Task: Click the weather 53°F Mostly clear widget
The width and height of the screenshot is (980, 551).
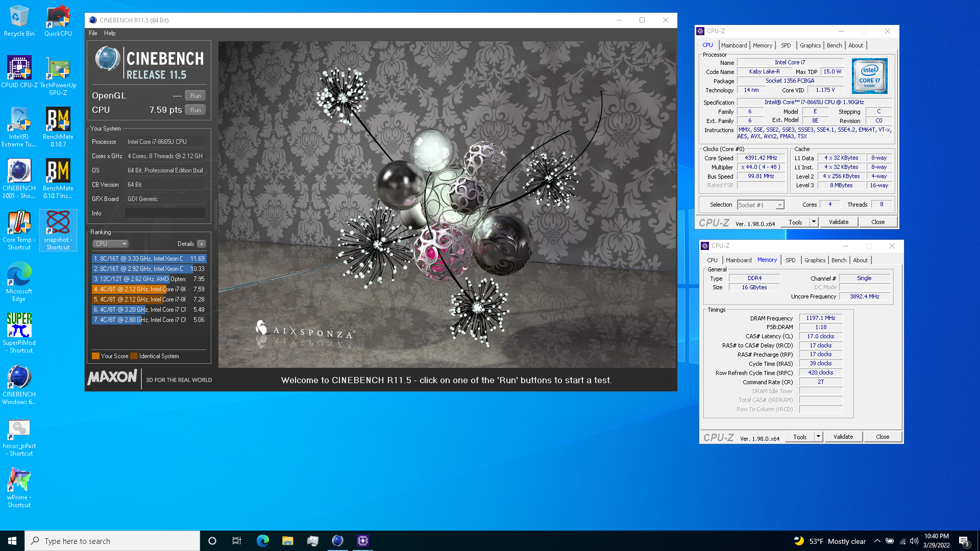Action: point(830,541)
